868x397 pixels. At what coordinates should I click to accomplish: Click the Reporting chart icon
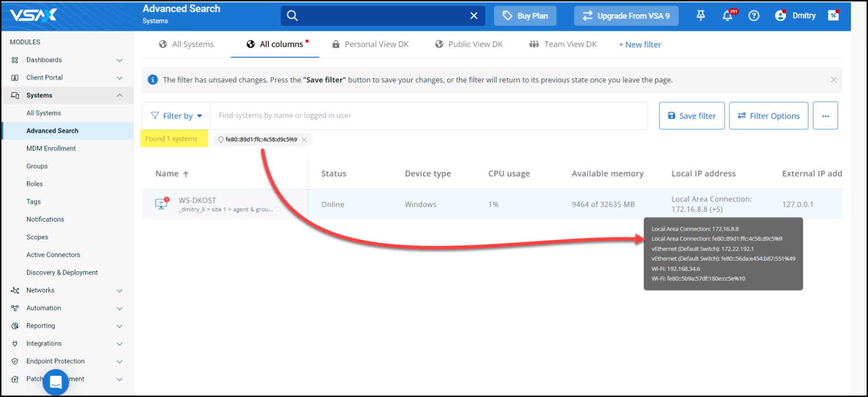pyautogui.click(x=15, y=326)
